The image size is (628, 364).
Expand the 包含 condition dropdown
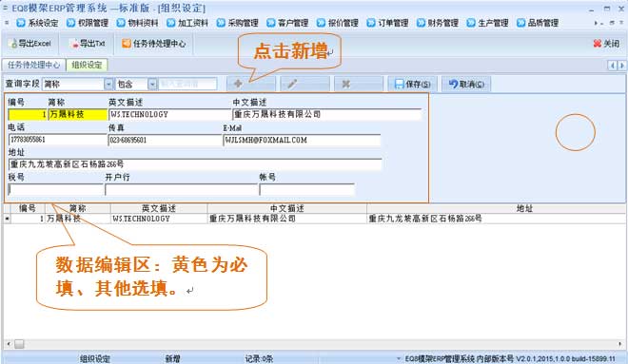pos(152,84)
